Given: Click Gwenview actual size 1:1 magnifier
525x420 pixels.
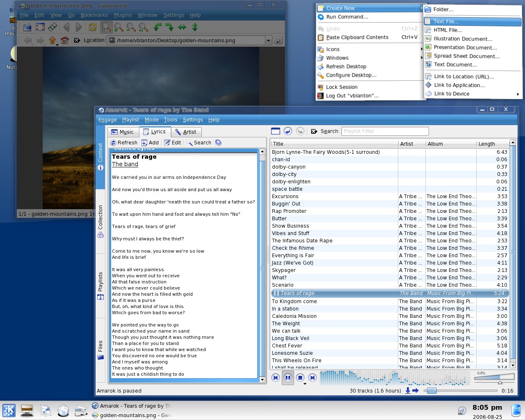Looking at the screenshot, I should [144, 27].
